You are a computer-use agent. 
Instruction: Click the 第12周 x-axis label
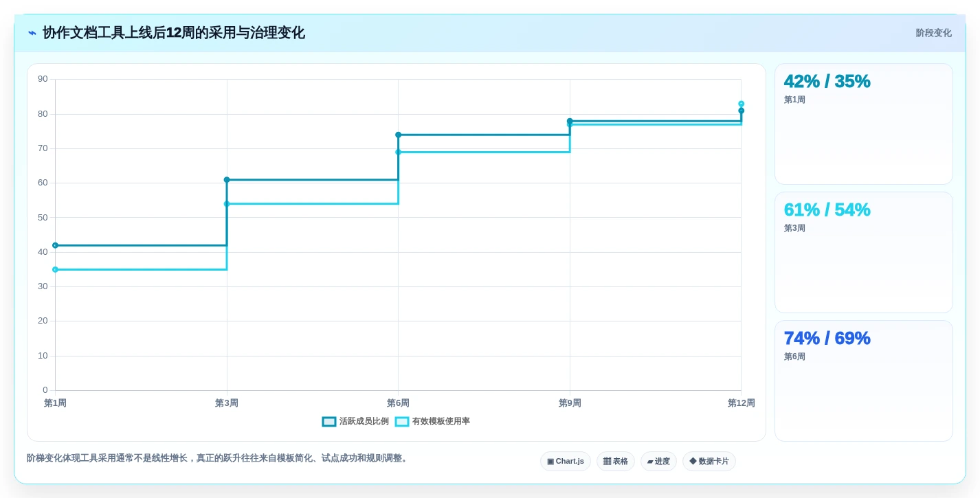(741, 403)
